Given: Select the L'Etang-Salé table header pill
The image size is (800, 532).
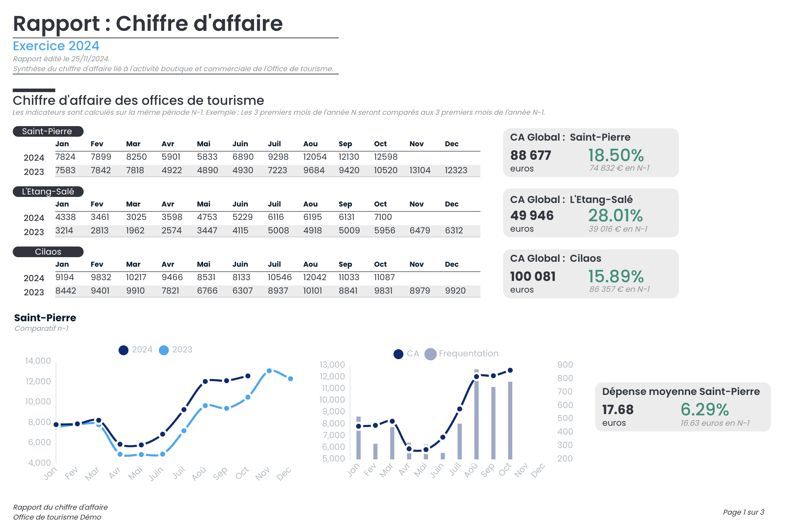Looking at the screenshot, I should click(x=48, y=192).
